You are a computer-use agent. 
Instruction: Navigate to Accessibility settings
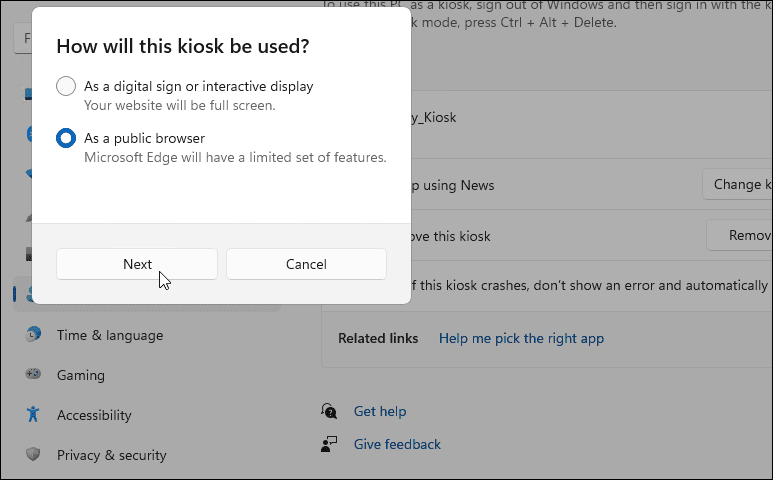(x=94, y=415)
